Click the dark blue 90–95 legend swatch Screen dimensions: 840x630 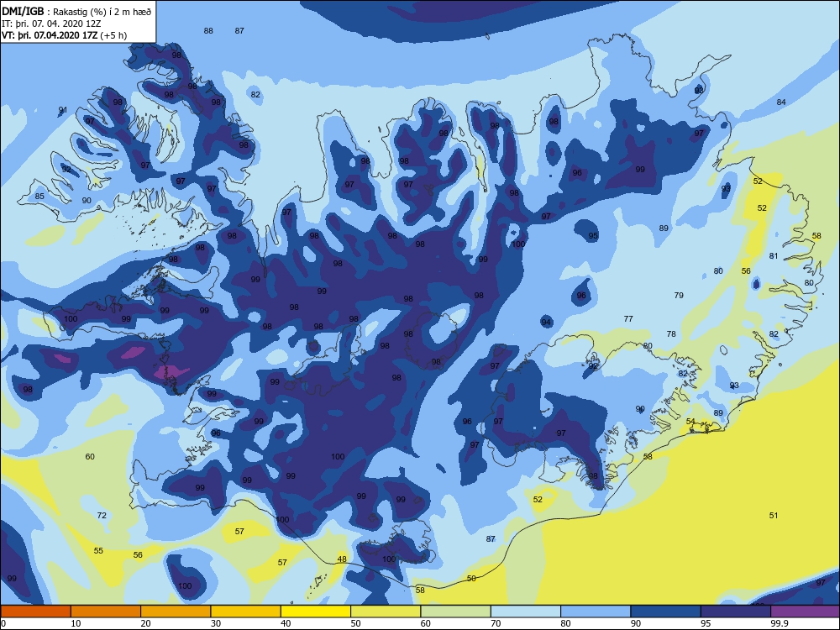(x=665, y=612)
